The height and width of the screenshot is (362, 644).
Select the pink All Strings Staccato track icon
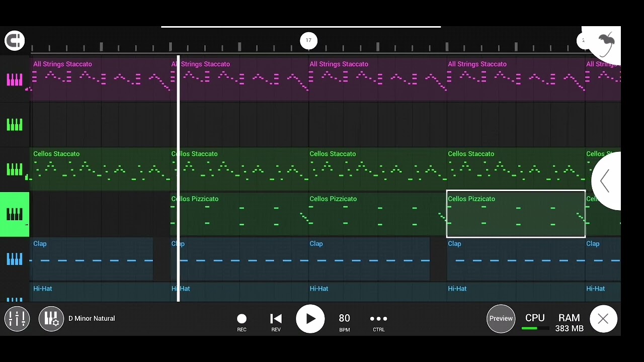coord(15,79)
